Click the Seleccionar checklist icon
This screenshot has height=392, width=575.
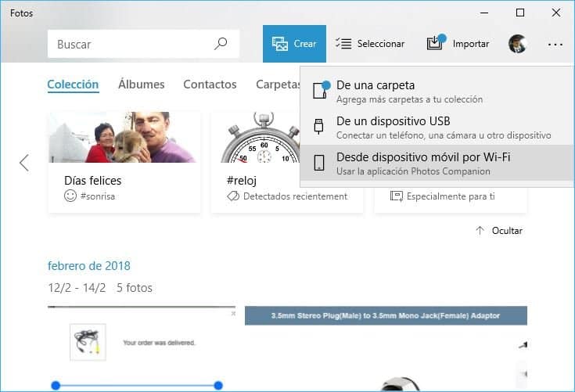pos(343,44)
